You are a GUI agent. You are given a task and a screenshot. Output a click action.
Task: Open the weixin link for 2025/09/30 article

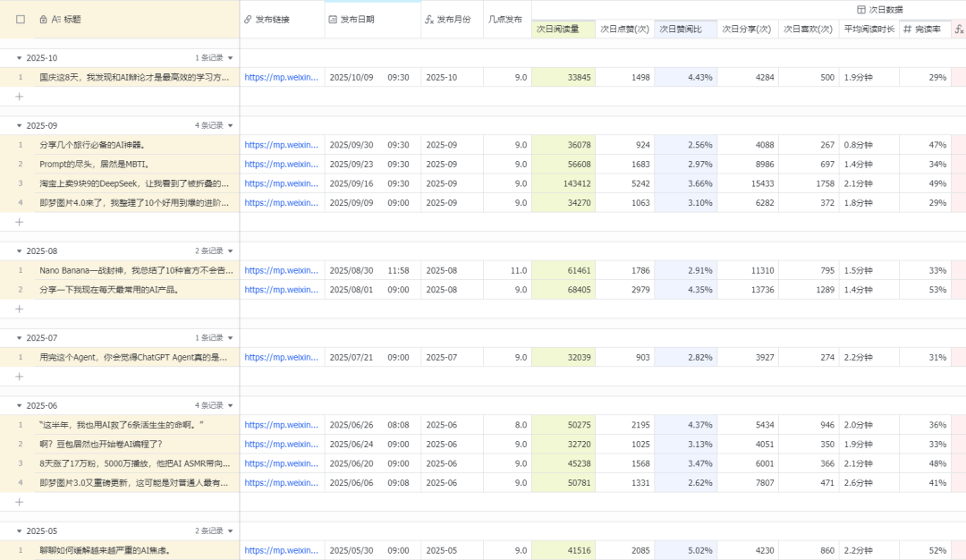tap(282, 145)
